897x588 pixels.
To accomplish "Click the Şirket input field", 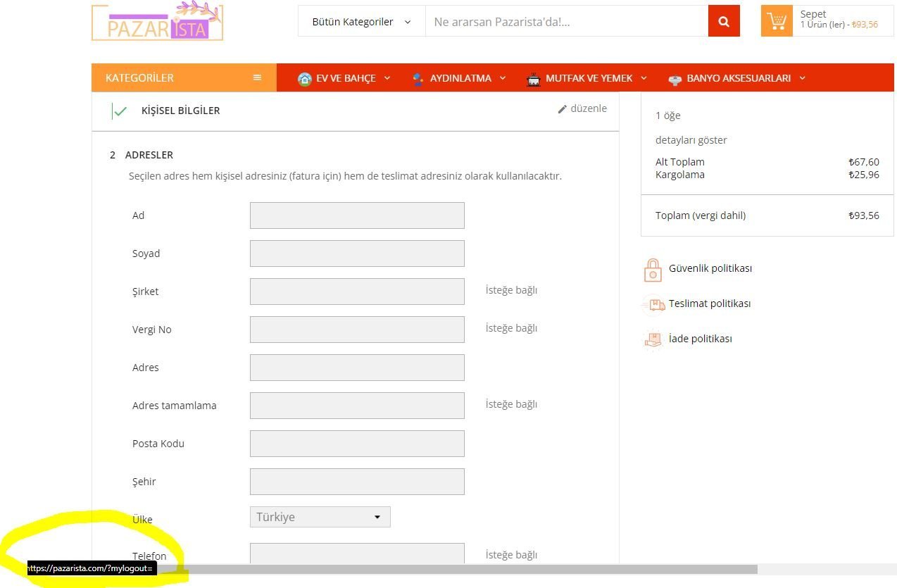I will click(357, 292).
